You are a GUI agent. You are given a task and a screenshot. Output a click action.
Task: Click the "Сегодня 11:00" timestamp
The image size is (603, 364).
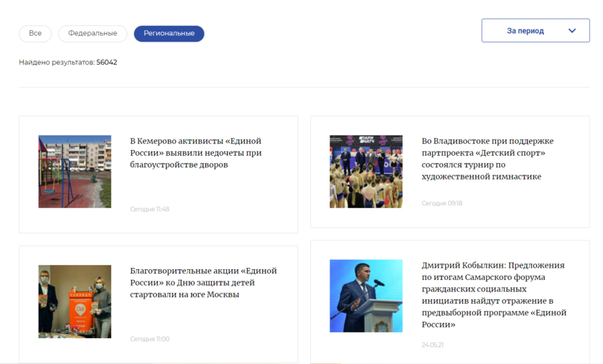[149, 339]
